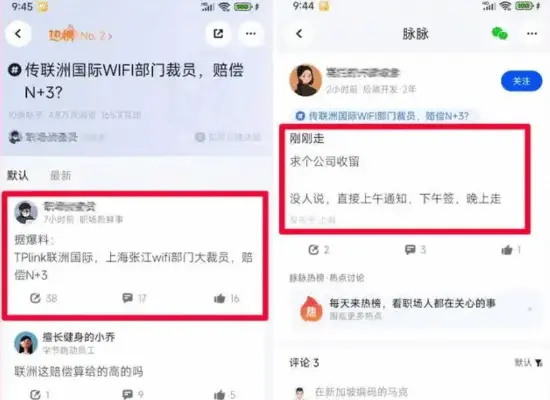Tap the back arrow in the left screen
The height and width of the screenshot is (400, 550).
18,34
